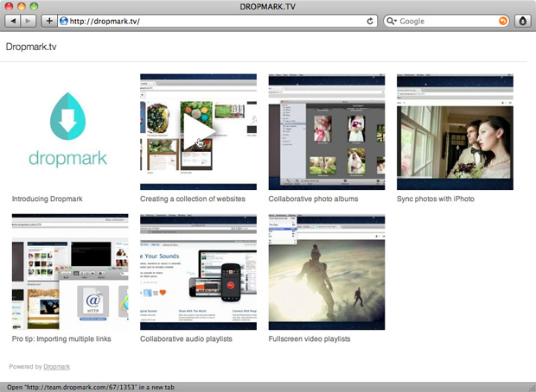536x392 pixels.
Task: Add bookmark with the plus button
Action: [x=49, y=22]
